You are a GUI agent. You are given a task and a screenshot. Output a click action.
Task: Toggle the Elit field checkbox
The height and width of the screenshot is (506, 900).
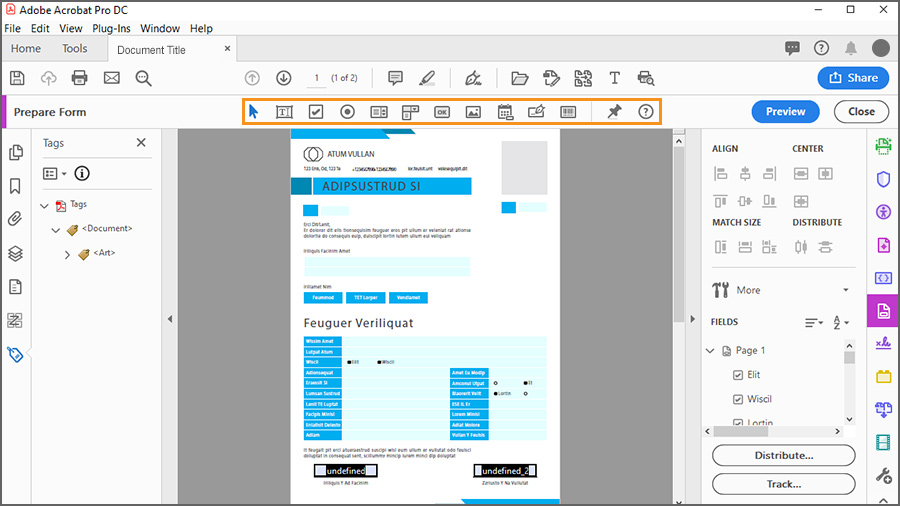pyautogui.click(x=738, y=375)
